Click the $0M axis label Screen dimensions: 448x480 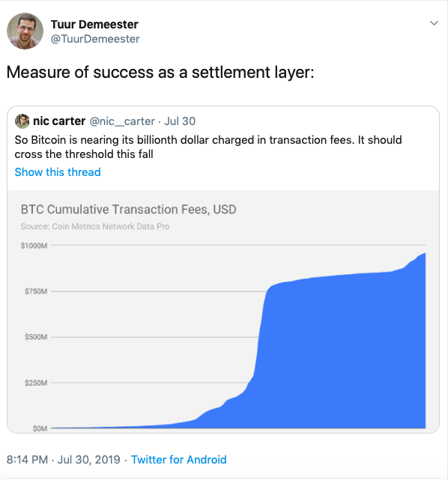[x=40, y=428]
